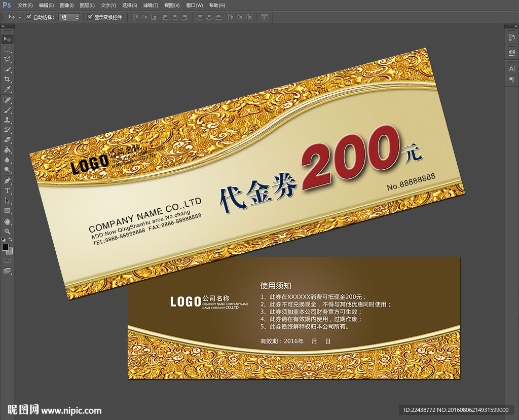Select the Polygonal Lasso tool

(7, 59)
